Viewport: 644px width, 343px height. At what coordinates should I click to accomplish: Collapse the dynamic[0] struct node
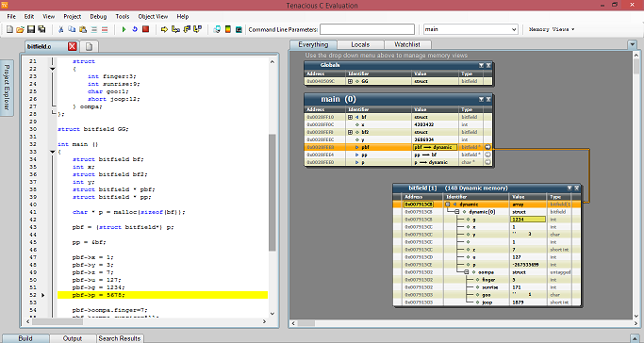click(457, 212)
